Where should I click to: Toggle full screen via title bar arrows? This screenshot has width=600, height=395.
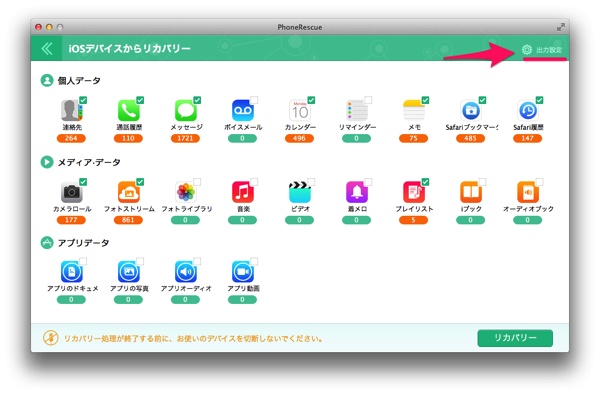[x=560, y=27]
